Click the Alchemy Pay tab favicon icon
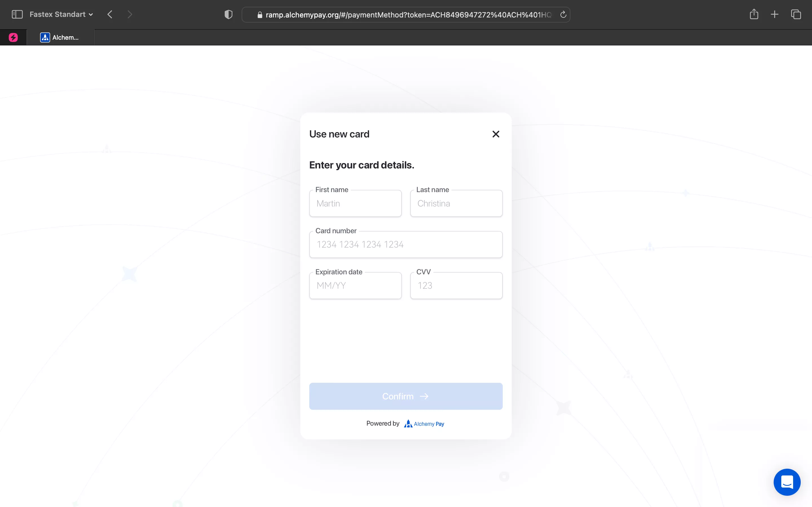 point(45,37)
